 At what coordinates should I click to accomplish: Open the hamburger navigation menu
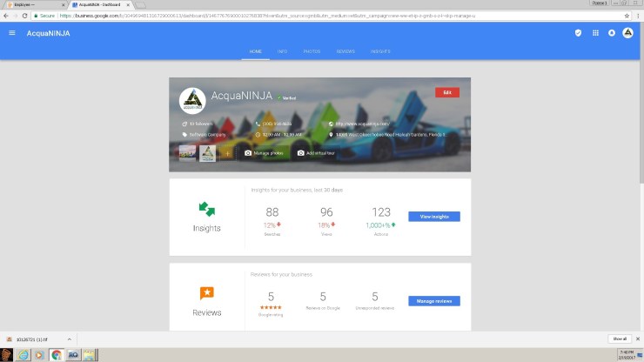(12, 33)
